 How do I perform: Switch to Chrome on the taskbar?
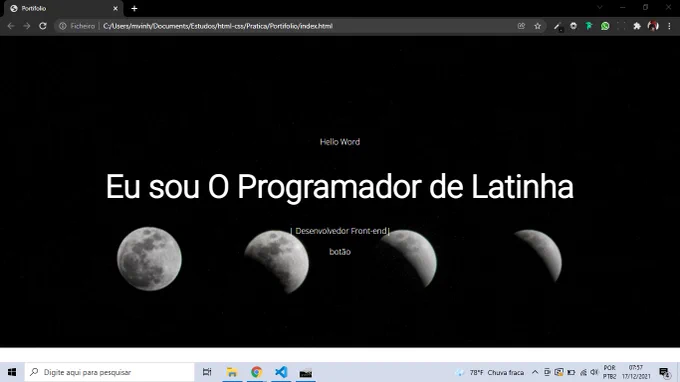point(256,372)
